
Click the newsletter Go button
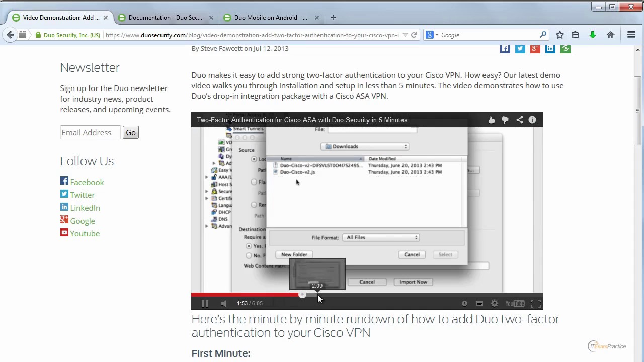pyautogui.click(x=131, y=132)
